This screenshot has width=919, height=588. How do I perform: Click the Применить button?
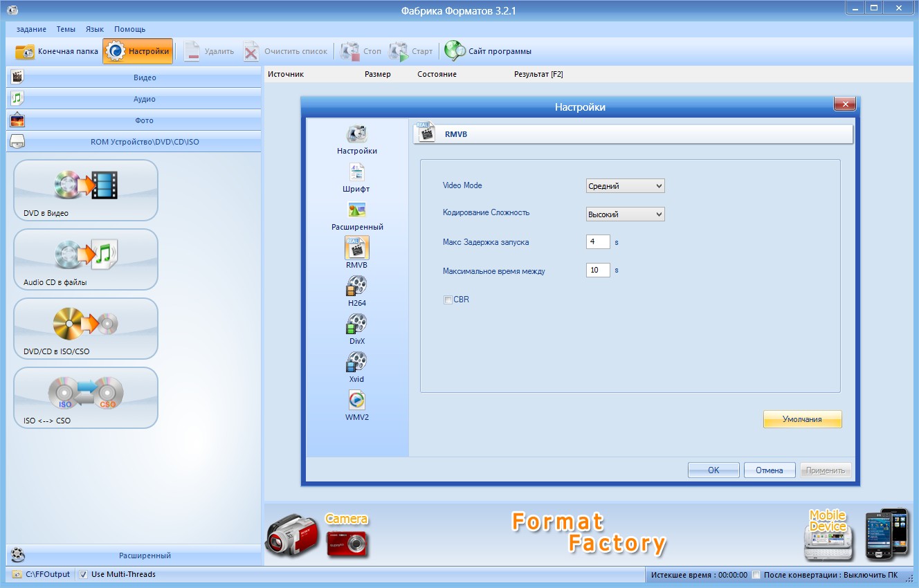pos(826,470)
